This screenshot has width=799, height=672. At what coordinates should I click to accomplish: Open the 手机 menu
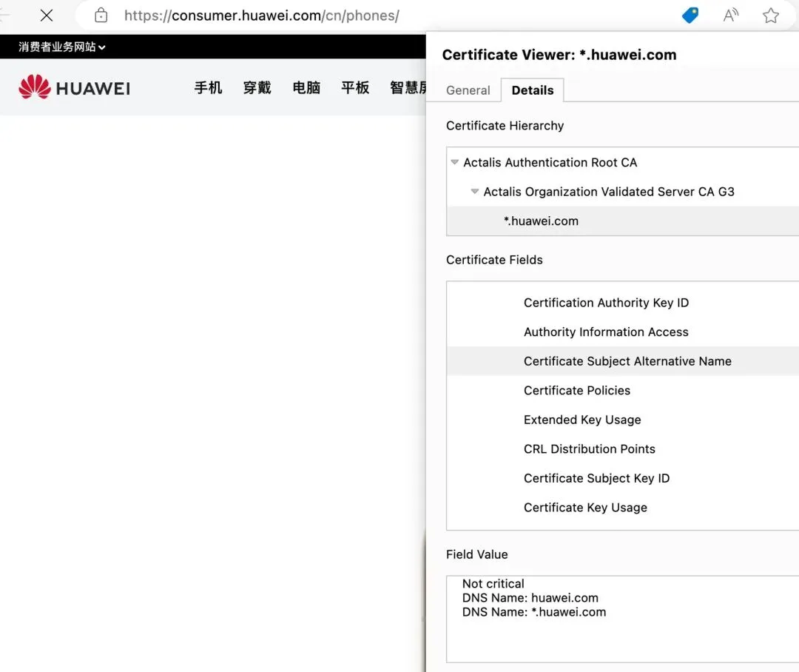(208, 87)
